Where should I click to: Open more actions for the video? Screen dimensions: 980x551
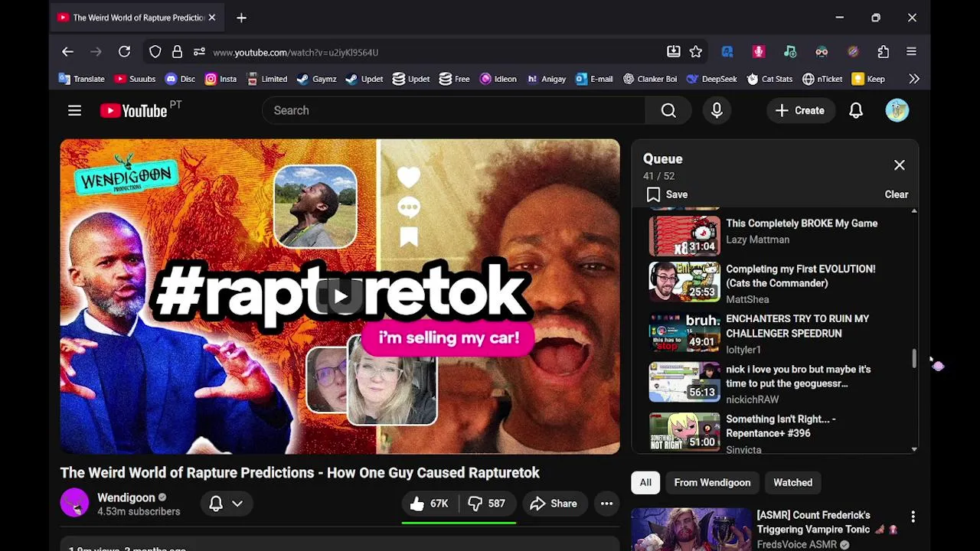pyautogui.click(x=606, y=504)
